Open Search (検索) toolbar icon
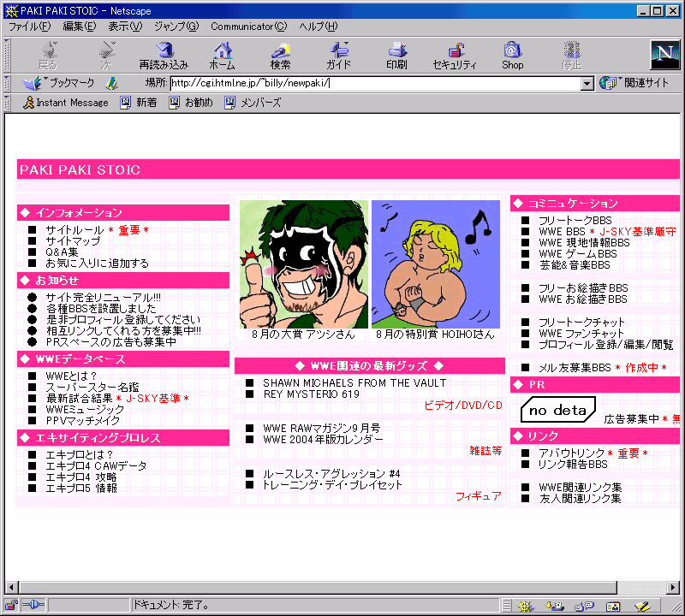Viewport: 685px width, 616px height. coord(281,55)
